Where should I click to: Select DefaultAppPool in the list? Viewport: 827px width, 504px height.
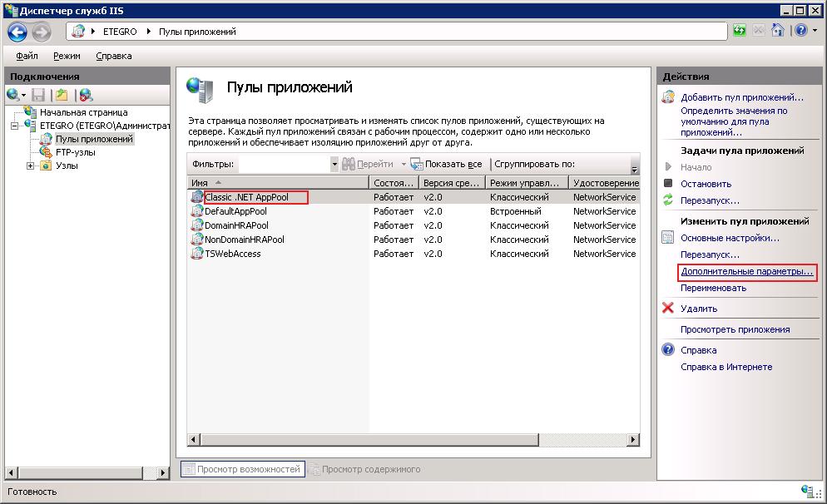tap(235, 211)
